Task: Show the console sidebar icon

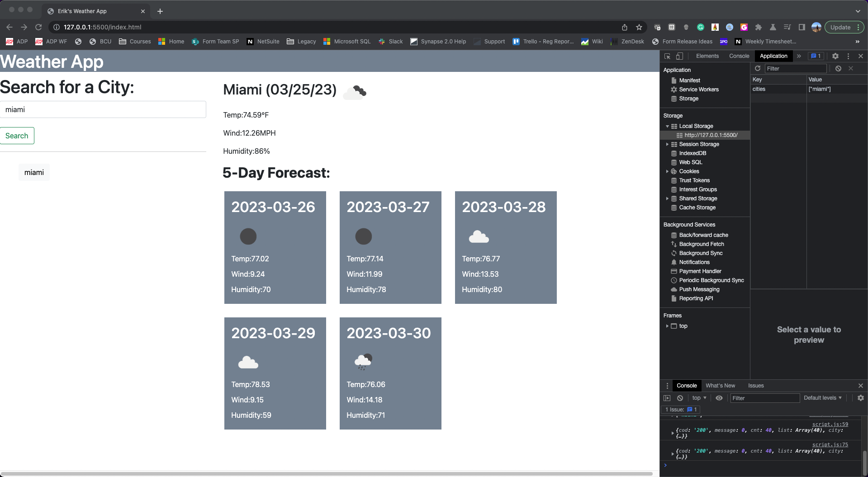Action: tap(667, 398)
